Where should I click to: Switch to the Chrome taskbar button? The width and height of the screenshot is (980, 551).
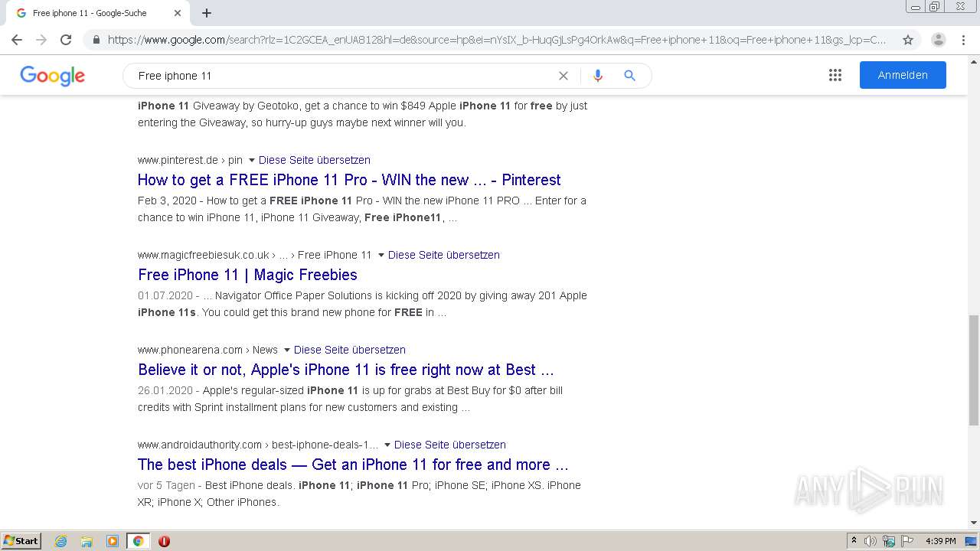pos(138,541)
